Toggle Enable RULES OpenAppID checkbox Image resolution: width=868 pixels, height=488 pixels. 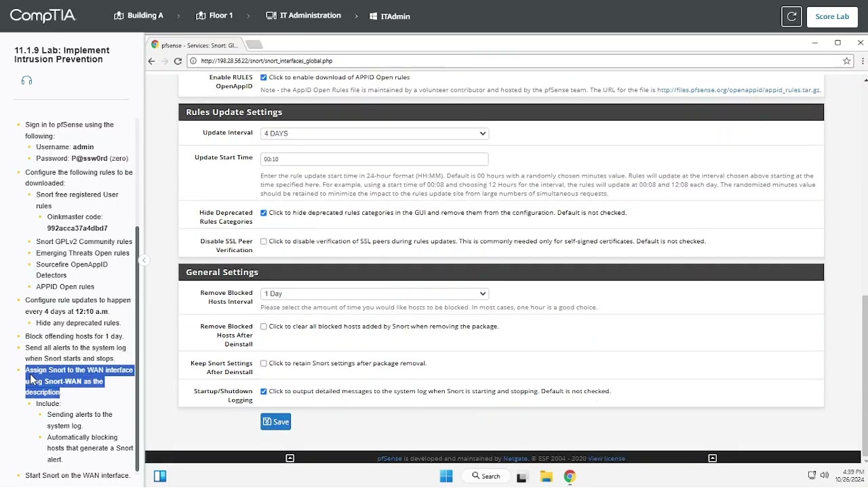pos(264,77)
